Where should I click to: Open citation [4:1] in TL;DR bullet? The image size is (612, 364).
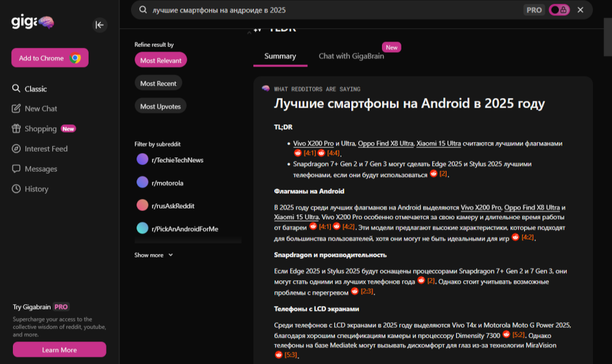[x=310, y=153]
